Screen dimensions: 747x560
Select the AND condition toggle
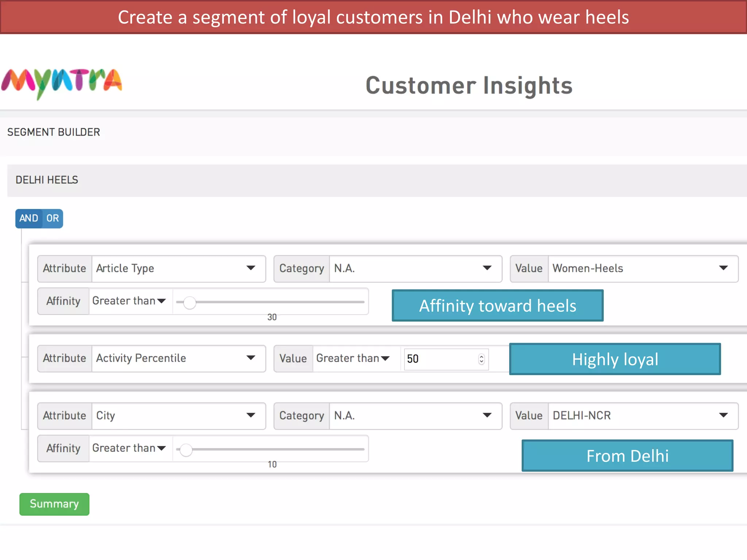click(x=28, y=218)
